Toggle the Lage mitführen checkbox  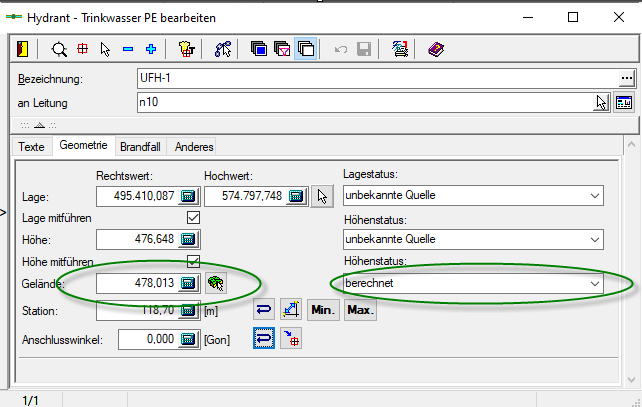point(194,217)
